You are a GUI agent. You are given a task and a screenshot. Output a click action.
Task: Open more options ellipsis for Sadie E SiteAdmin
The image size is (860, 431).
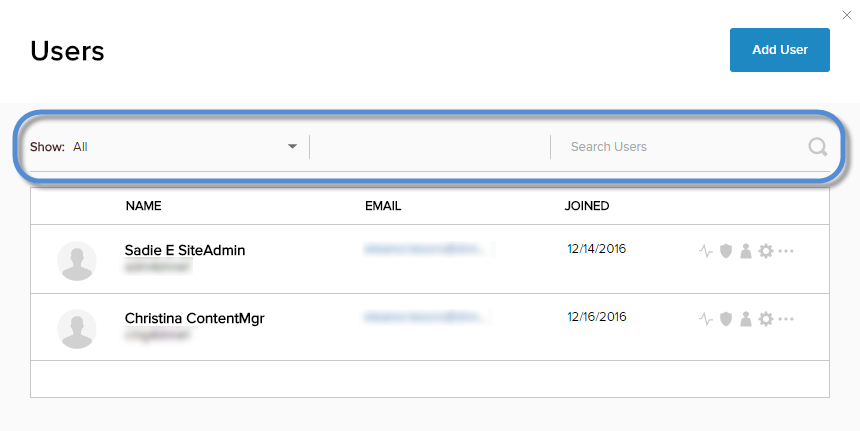click(x=786, y=251)
